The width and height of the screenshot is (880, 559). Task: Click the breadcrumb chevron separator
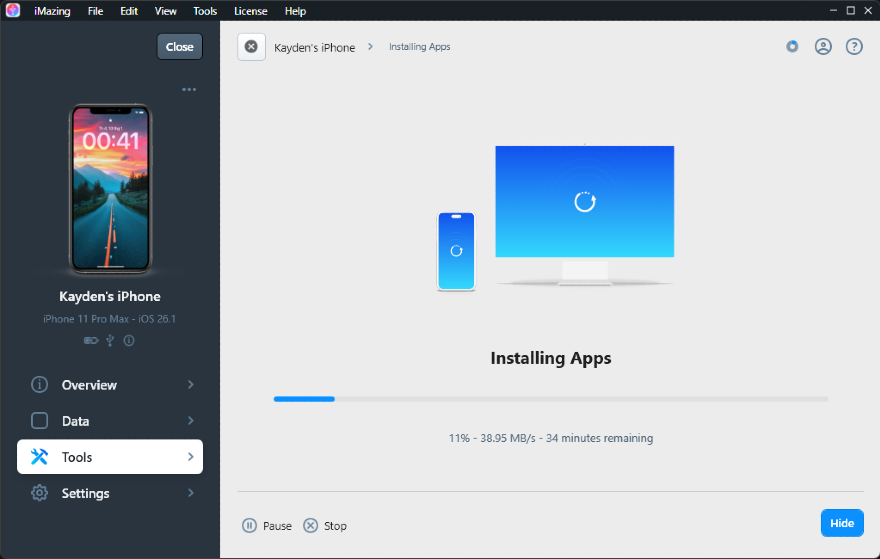pyautogui.click(x=370, y=47)
